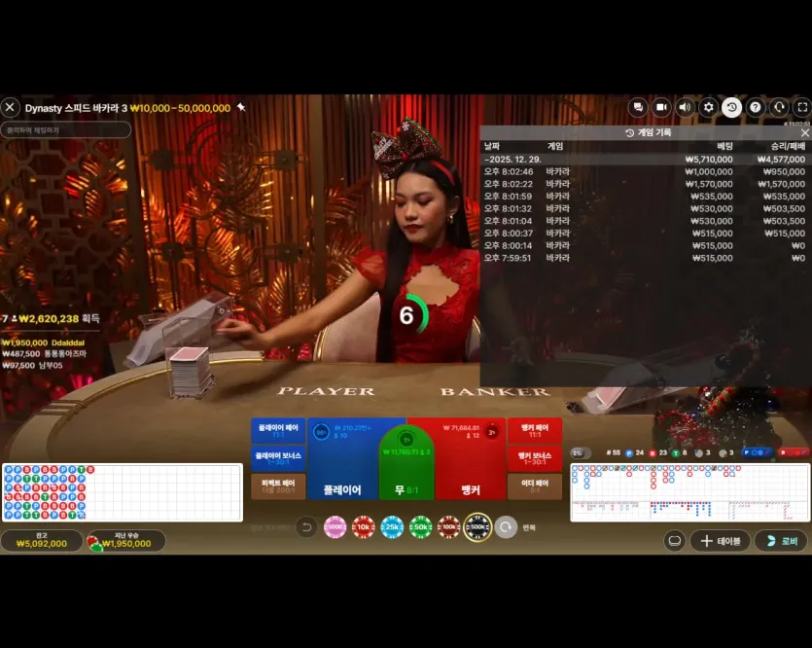The width and height of the screenshot is (812, 648).
Task: Expand the 2025. 12. 29. history date row
Action: click(x=644, y=160)
